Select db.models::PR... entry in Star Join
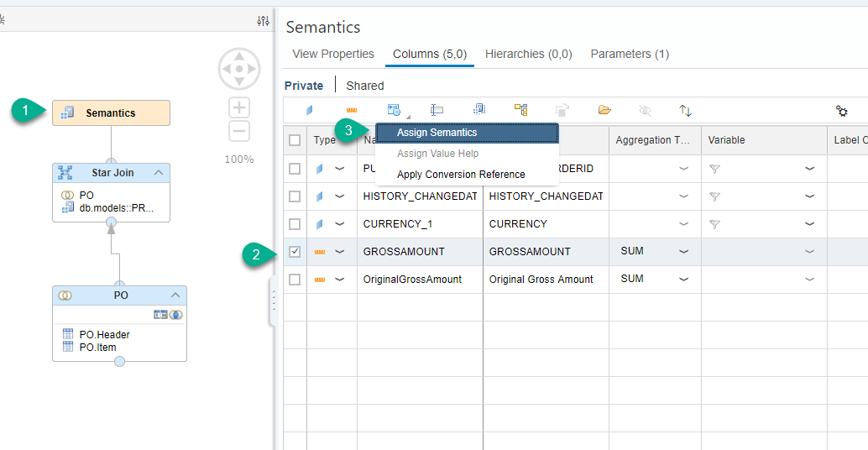The width and height of the screenshot is (868, 450). coord(108,207)
